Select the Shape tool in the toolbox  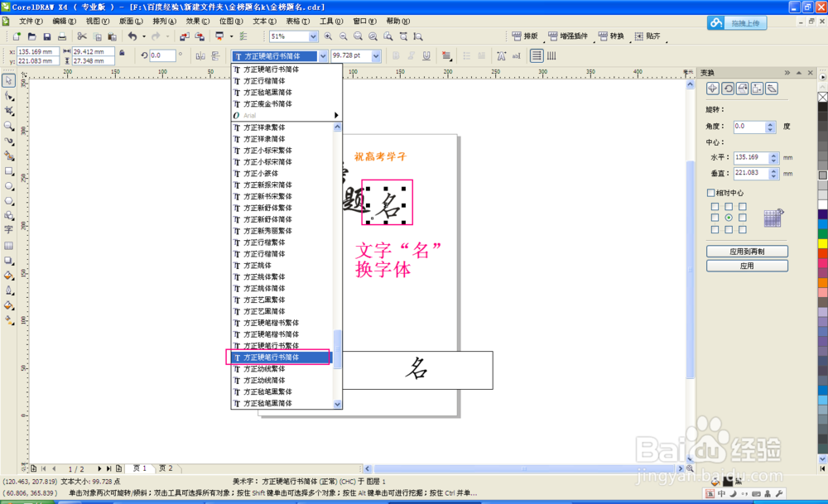[x=9, y=96]
